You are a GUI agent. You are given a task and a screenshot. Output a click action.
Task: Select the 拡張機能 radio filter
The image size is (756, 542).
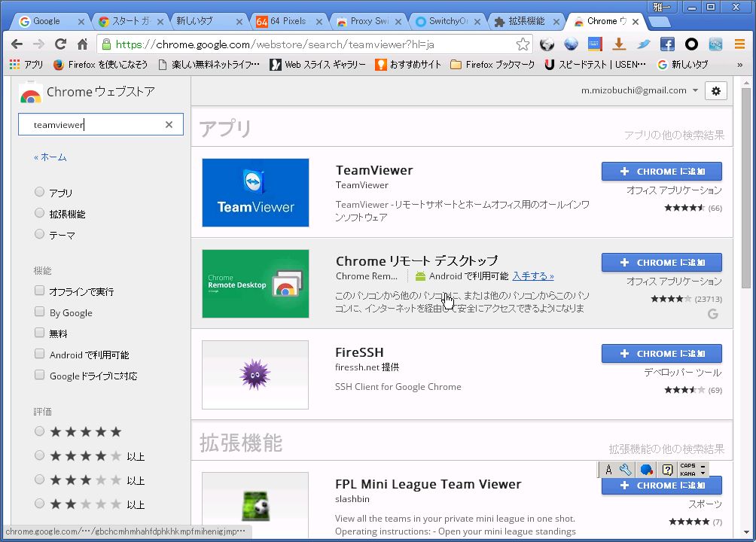coord(40,213)
